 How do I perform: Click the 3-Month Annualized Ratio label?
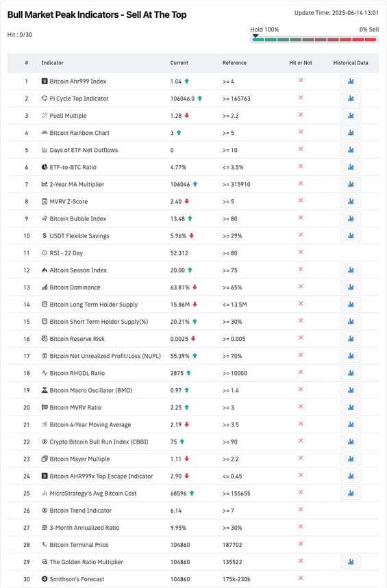84,528
